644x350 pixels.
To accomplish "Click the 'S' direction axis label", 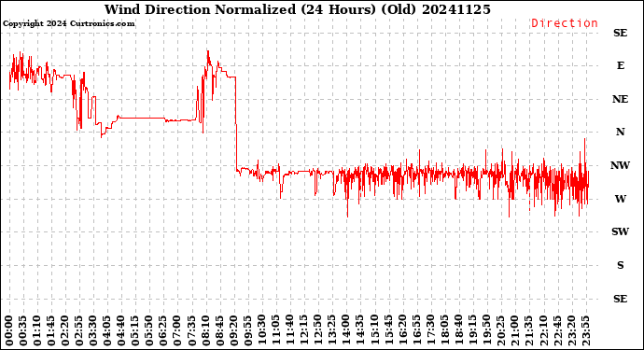I will click(620, 265).
